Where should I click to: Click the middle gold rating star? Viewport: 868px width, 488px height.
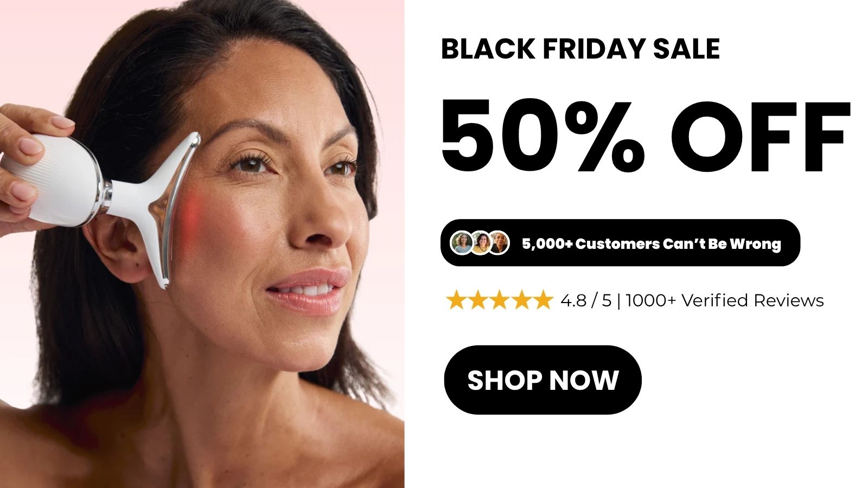[499, 300]
